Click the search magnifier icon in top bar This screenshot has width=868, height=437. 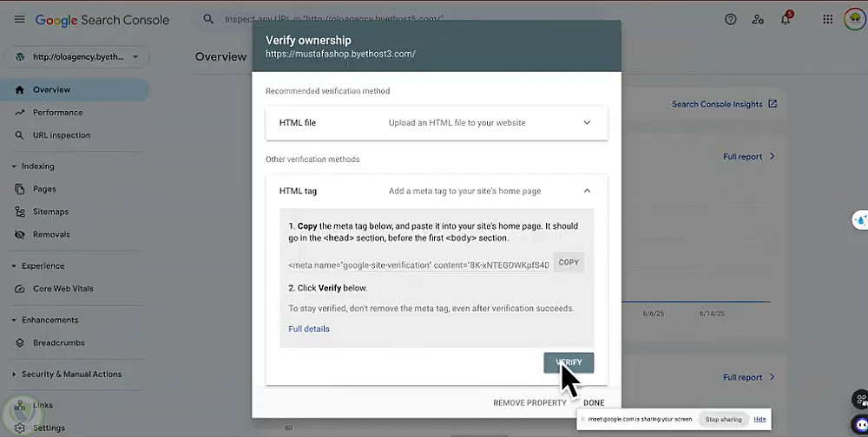[x=208, y=19]
